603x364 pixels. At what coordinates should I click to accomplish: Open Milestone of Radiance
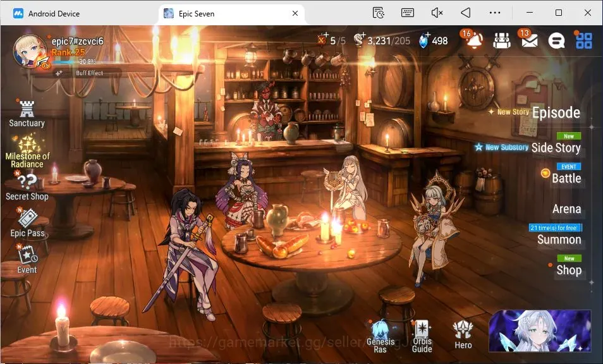[x=27, y=150]
